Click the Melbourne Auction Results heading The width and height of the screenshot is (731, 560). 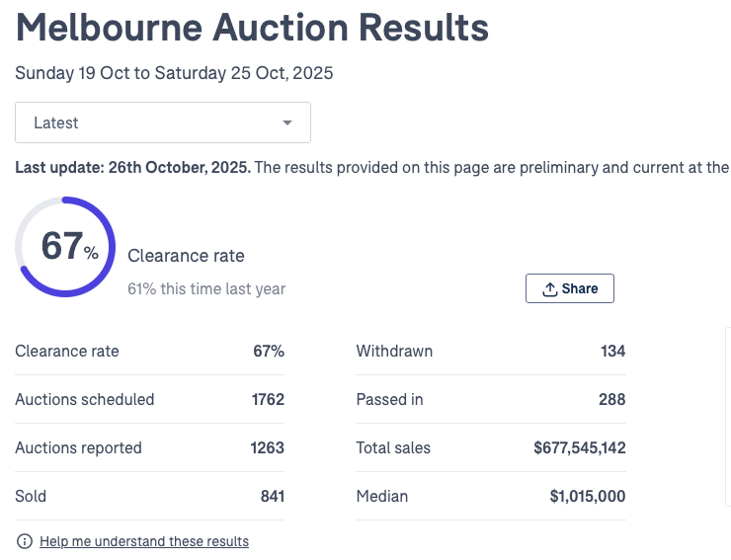[x=252, y=28]
